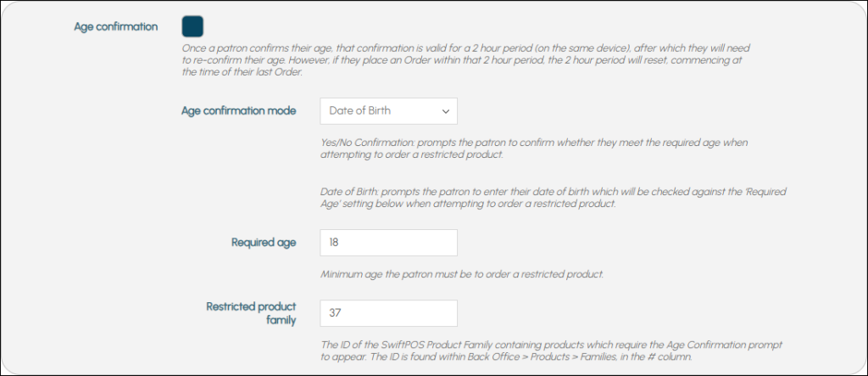Click the Date of Birth description paragraph
The width and height of the screenshot is (868, 376).
tap(553, 198)
